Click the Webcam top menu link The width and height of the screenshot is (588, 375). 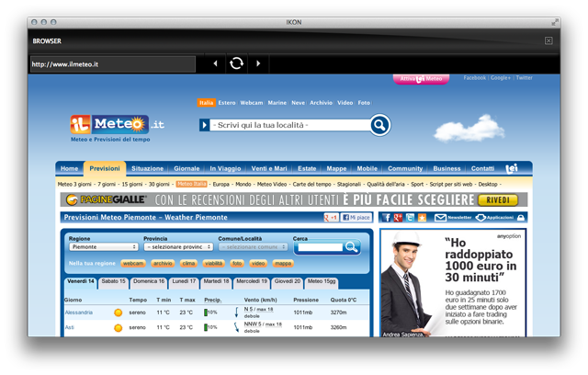[x=252, y=103]
